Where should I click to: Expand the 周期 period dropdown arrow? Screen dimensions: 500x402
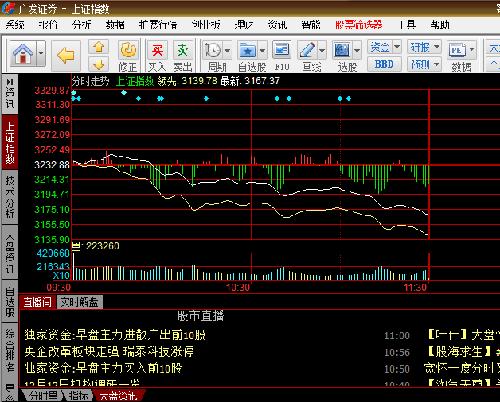pyautogui.click(x=227, y=51)
